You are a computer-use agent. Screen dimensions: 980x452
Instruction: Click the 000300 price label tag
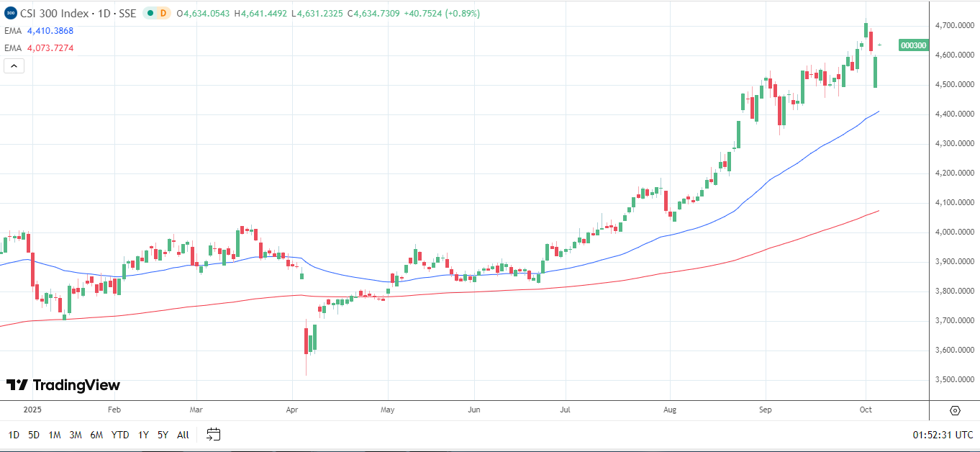914,45
